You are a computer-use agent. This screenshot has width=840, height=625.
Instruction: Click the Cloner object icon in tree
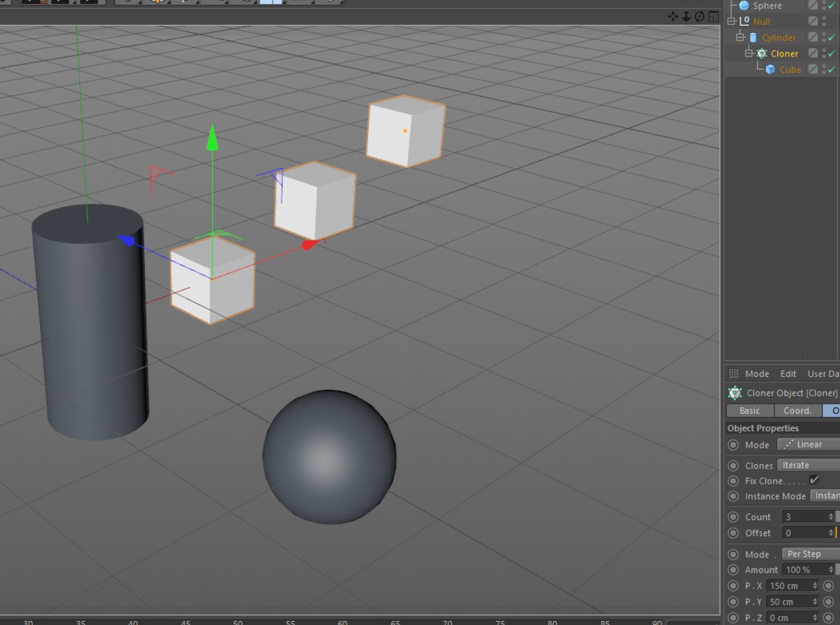coord(761,54)
